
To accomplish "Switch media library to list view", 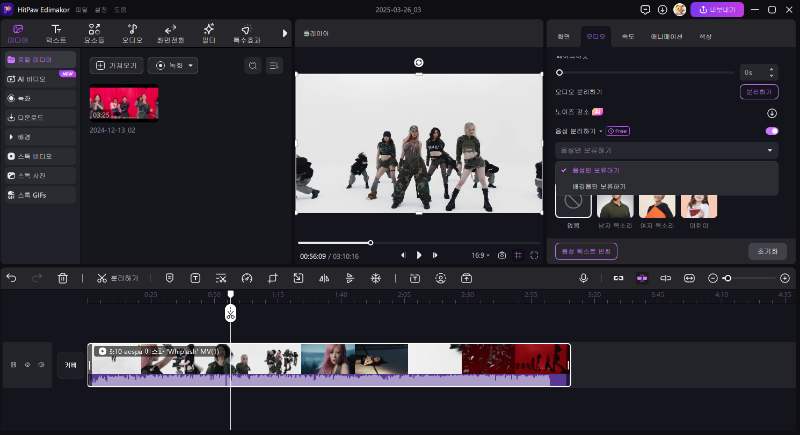I will pos(274,65).
